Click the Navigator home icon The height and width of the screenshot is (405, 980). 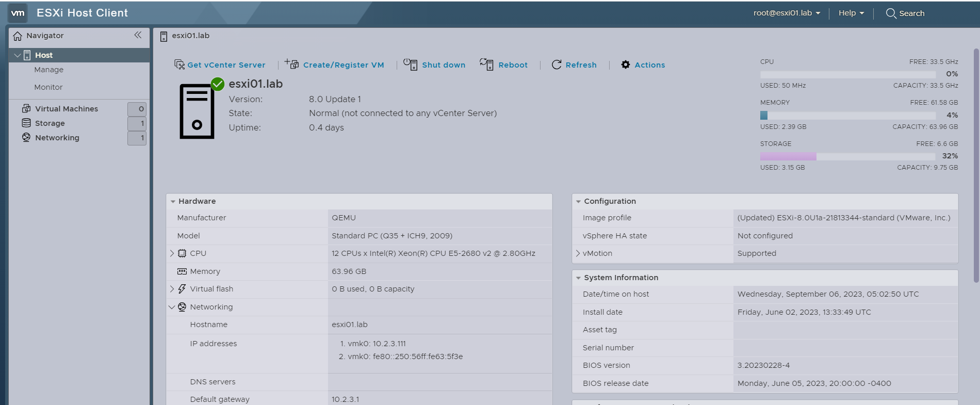tap(18, 36)
